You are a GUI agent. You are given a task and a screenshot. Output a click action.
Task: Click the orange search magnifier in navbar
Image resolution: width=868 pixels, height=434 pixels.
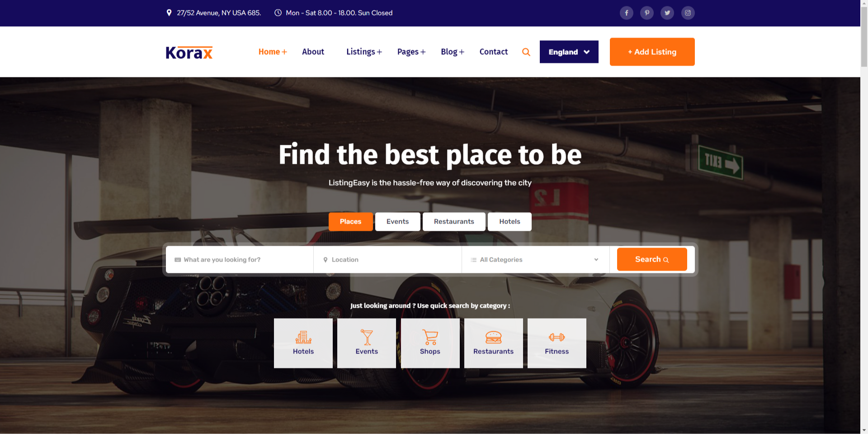526,52
